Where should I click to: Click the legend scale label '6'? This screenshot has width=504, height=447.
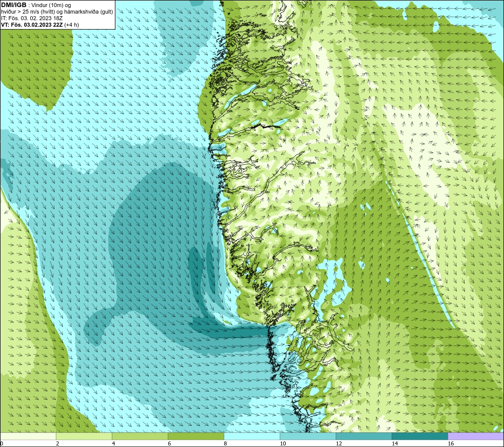point(169,444)
